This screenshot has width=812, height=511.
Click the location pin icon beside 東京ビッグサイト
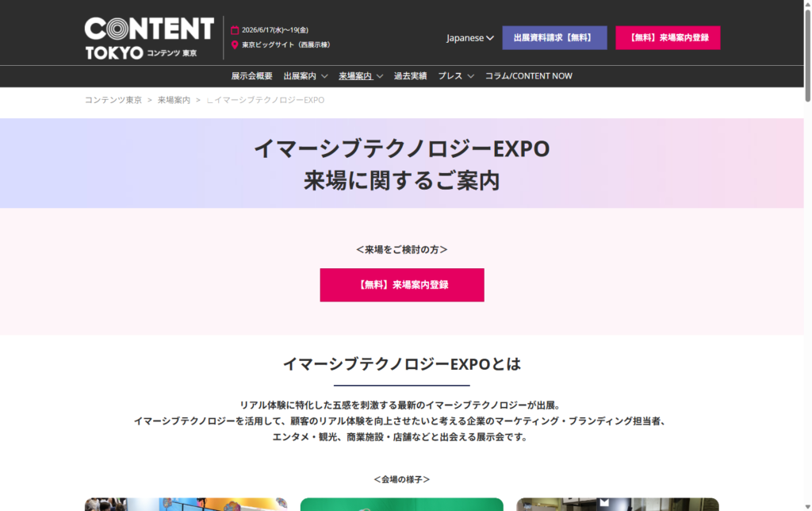235,45
